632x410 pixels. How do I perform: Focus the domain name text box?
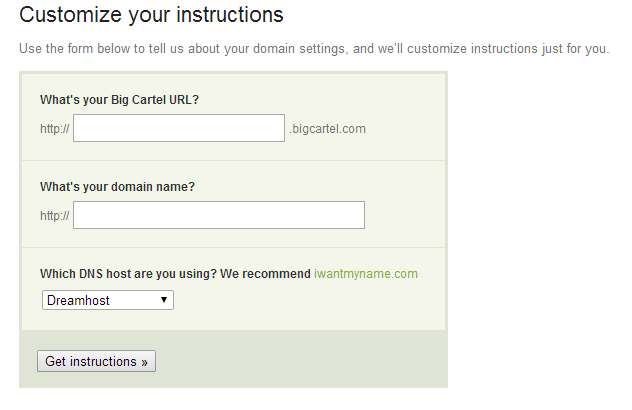tap(219, 215)
